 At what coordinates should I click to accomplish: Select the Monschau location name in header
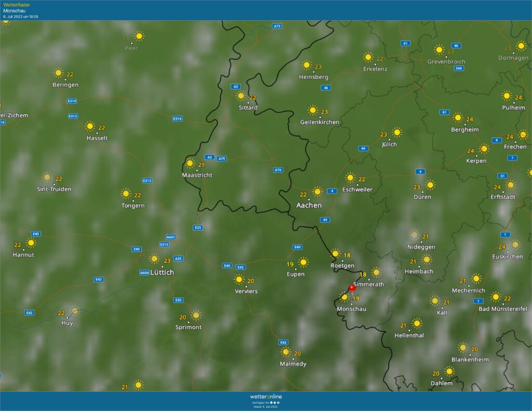(x=14, y=11)
